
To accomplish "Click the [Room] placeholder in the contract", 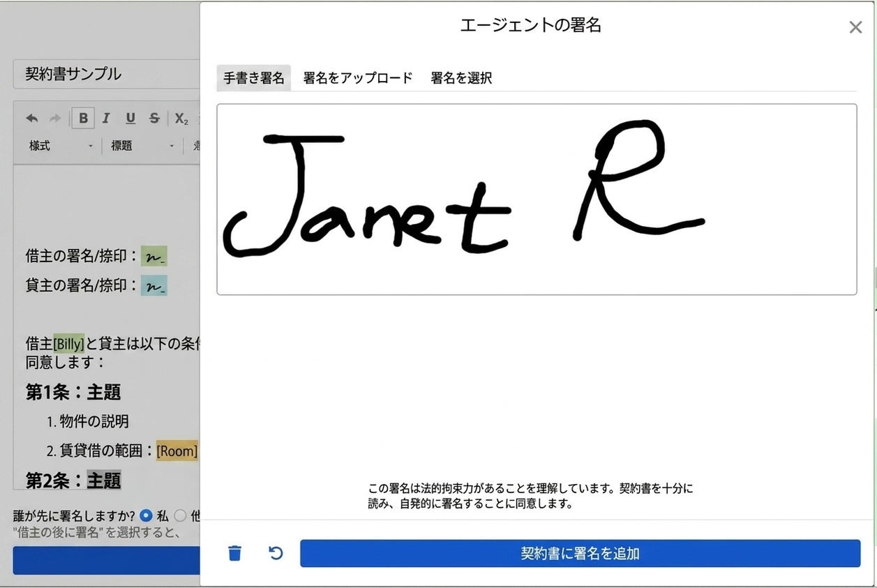I will [x=177, y=451].
